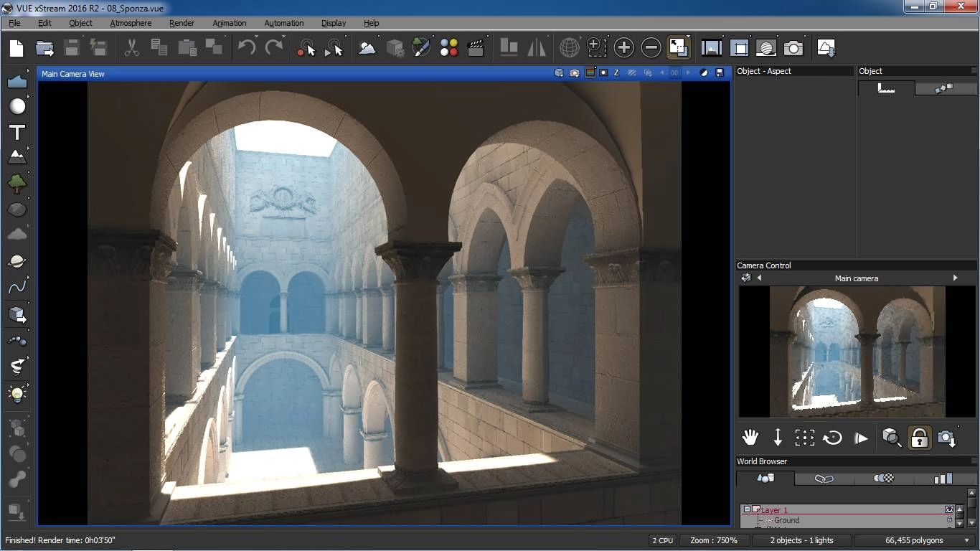980x551 pixels.
Task: Select the spline curve tool
Action: 17,288
